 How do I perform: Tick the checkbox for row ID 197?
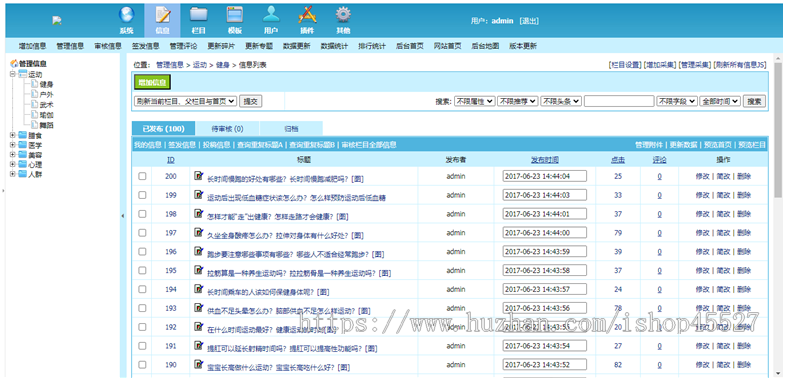142,233
